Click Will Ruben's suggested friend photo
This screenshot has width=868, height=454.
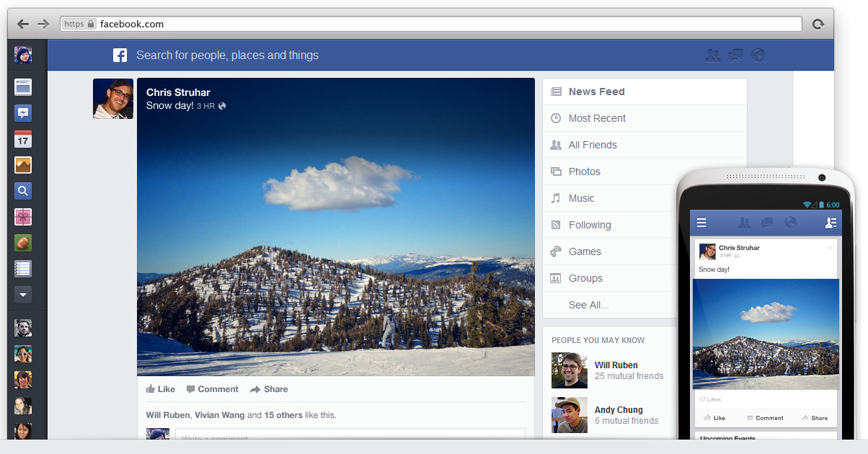(570, 370)
